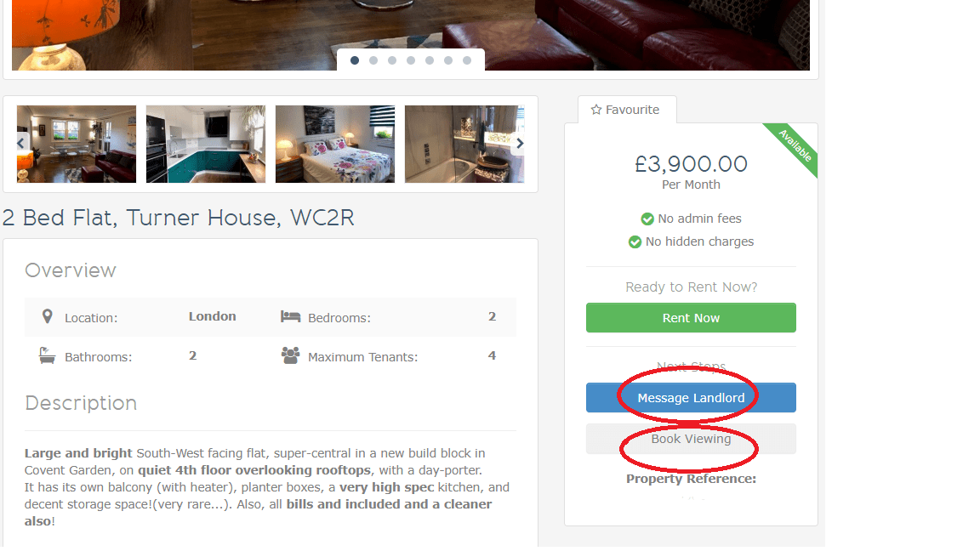980x551 pixels.
Task: Click the checkmark beside No hidden charges
Action: (635, 241)
